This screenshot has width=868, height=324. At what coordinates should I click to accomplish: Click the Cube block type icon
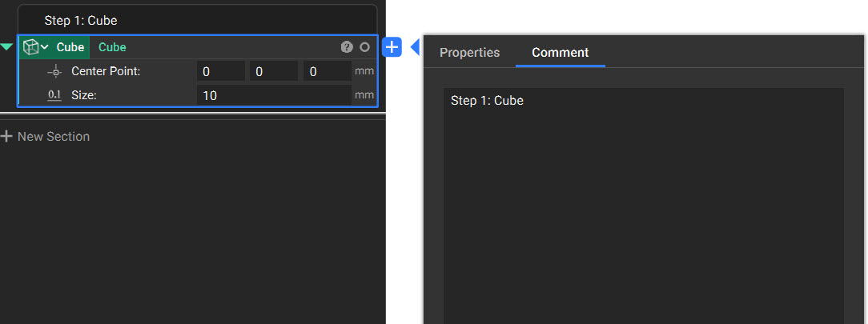(x=31, y=47)
